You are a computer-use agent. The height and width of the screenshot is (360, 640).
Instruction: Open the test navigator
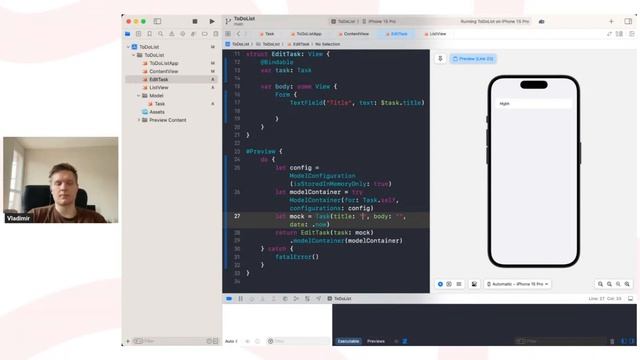pyautogui.click(x=182, y=34)
